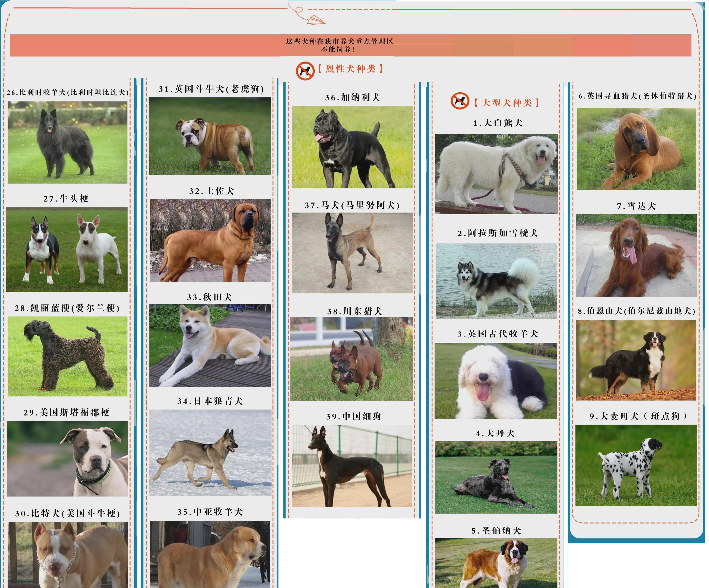Click the Old English Sheepdog photo (item 3)
The width and height of the screenshot is (709, 588).
point(496,381)
